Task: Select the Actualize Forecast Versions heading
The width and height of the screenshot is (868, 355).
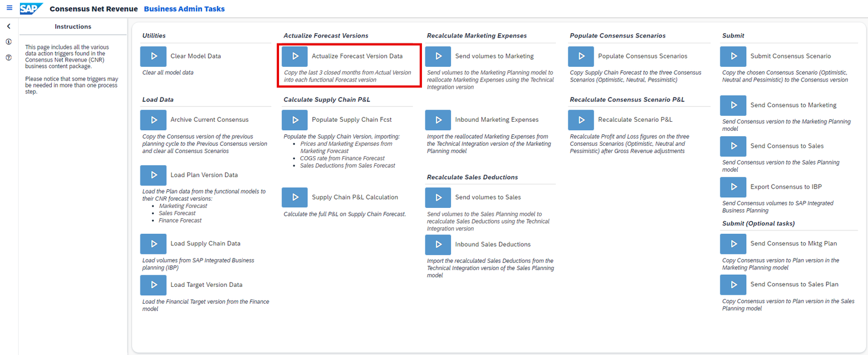Action: point(326,36)
